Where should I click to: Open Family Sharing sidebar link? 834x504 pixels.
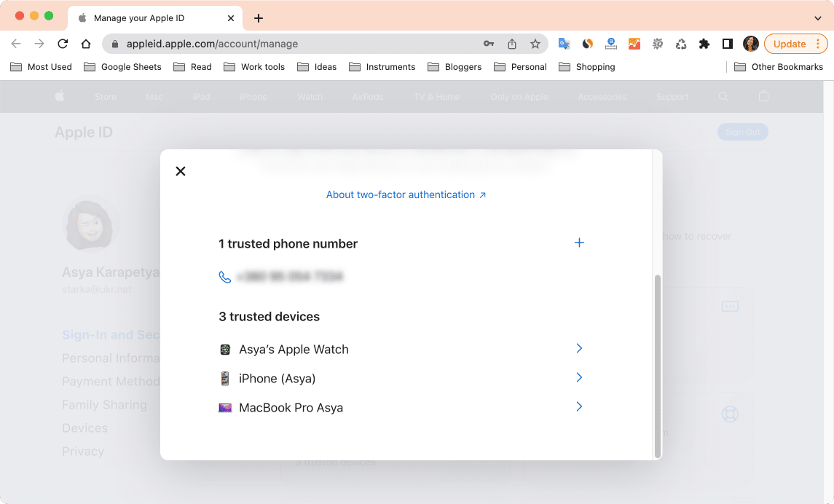[x=104, y=404]
